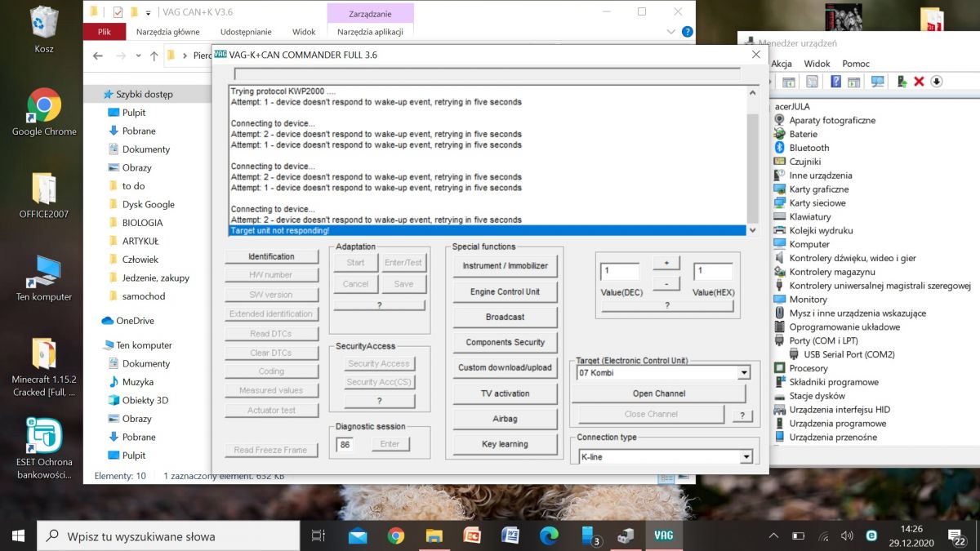Image resolution: width=980 pixels, height=551 pixels.
Task: Select Bluetooth category in Device Manager
Action: tap(808, 148)
